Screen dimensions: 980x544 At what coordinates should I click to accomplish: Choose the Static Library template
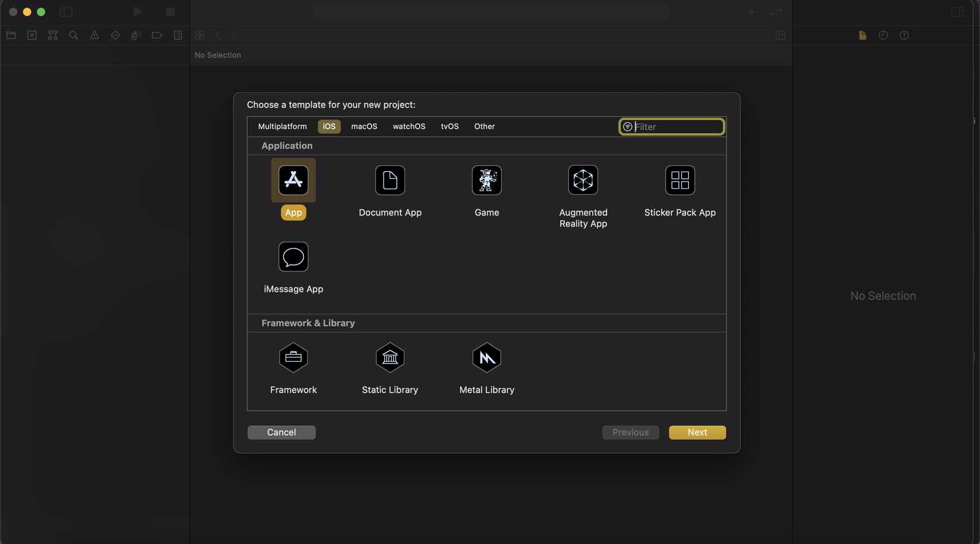point(390,358)
